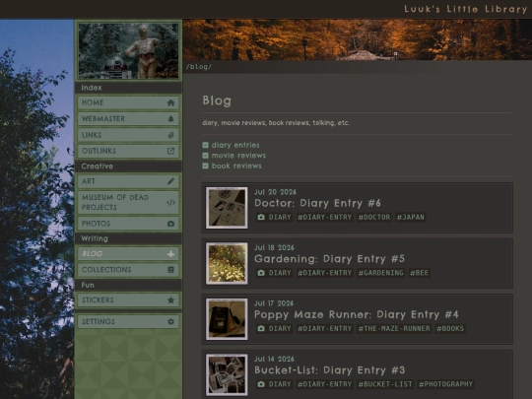
Task: Click the gear icon on the SETTINGS row
Action: click(x=170, y=321)
